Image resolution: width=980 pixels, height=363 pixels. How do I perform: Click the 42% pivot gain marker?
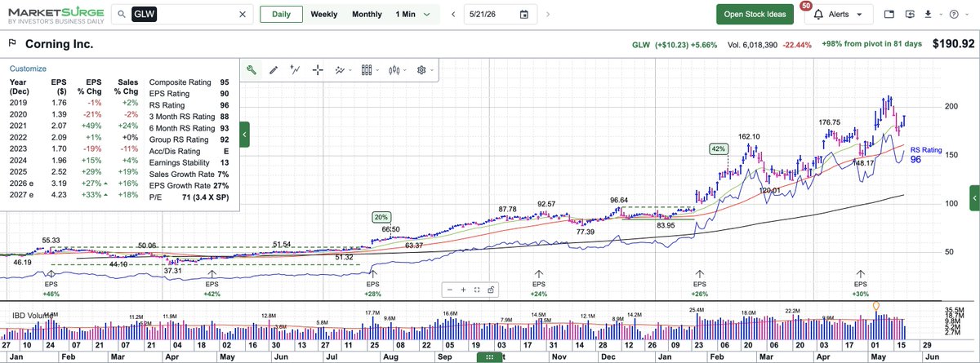pyautogui.click(x=719, y=149)
